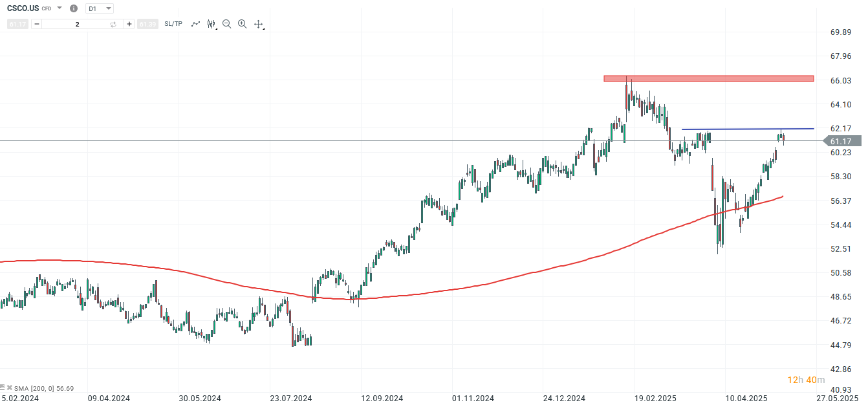Toggle the volume units swap icon
The width and height of the screenshot is (868, 405).
(113, 24)
